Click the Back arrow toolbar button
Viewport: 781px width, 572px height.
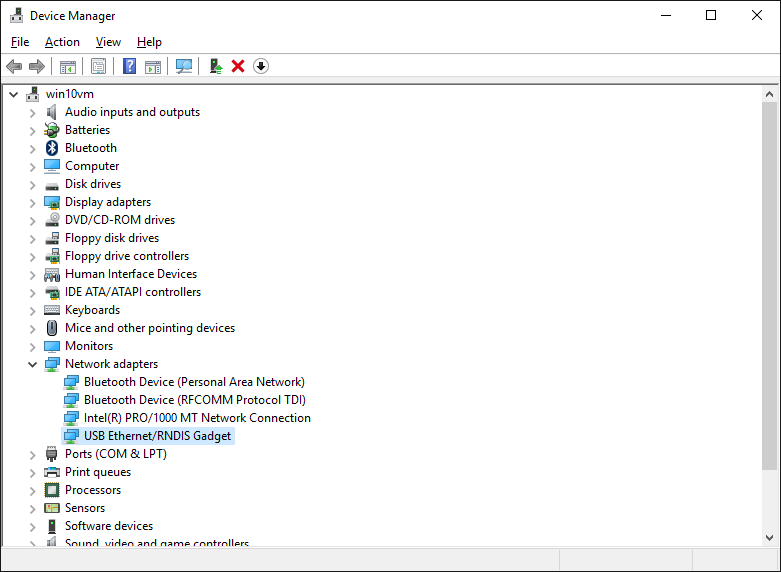point(14,66)
